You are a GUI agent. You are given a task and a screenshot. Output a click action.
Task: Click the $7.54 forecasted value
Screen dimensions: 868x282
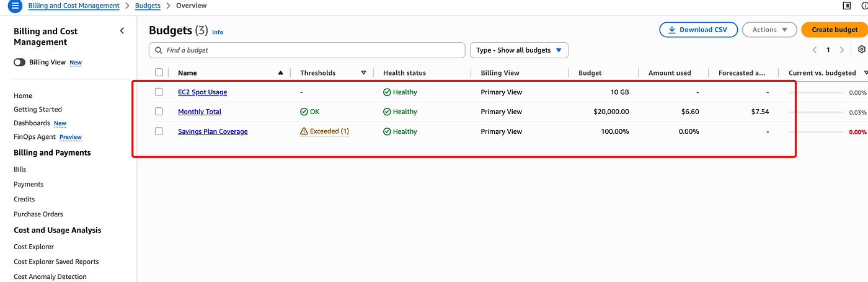760,112
